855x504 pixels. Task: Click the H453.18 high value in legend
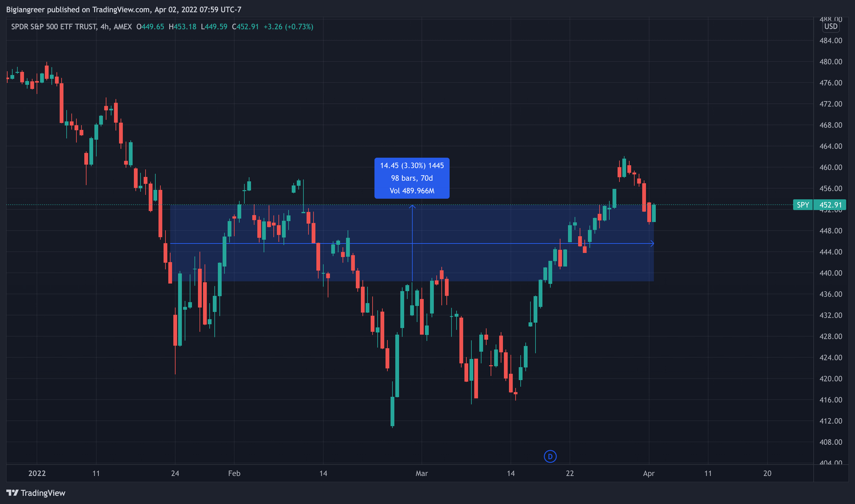click(183, 27)
